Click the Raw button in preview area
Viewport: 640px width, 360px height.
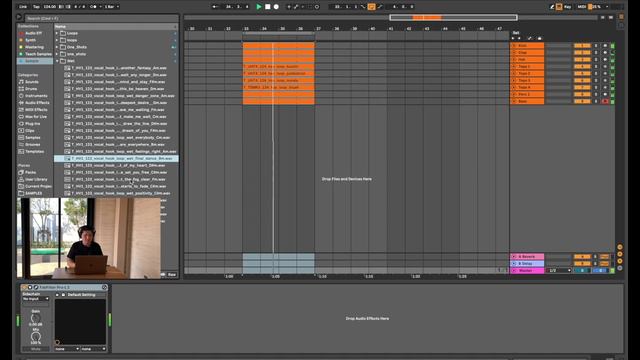pos(172,275)
